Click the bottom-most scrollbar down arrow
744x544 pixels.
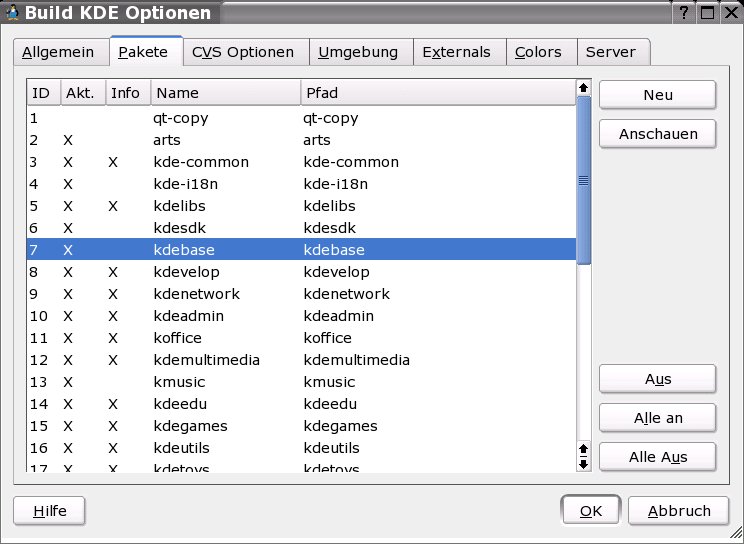[x=584, y=464]
